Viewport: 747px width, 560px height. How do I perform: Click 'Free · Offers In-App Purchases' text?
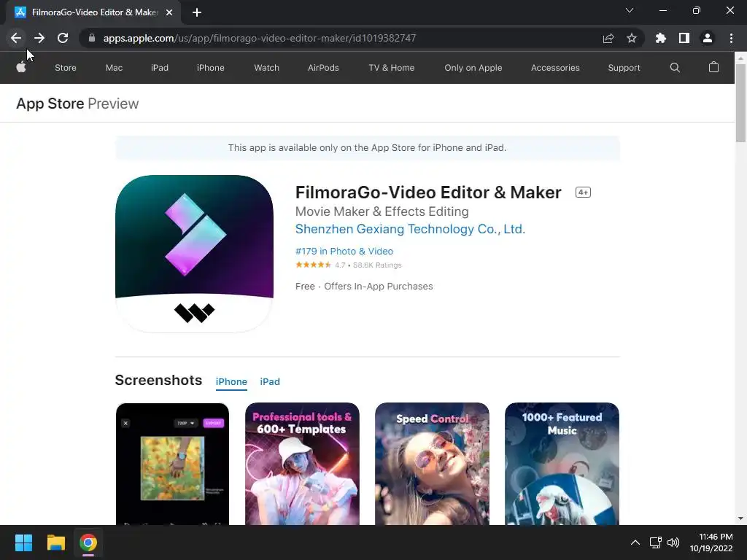click(x=364, y=286)
